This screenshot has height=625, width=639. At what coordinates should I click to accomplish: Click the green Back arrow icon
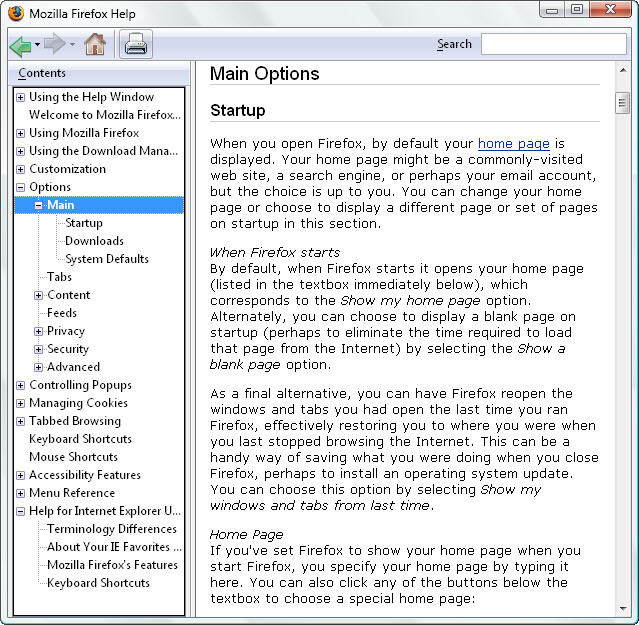[x=20, y=45]
